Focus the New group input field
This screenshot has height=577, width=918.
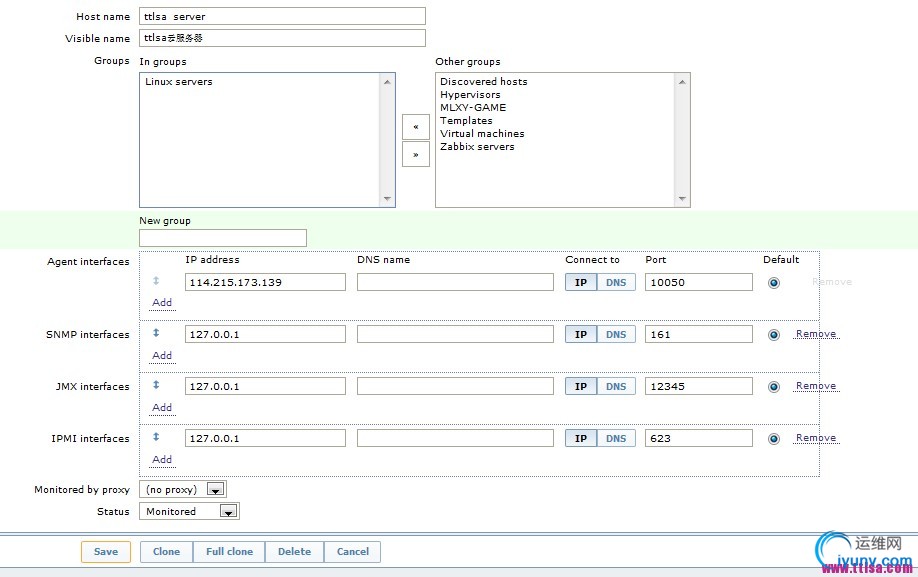(x=223, y=238)
